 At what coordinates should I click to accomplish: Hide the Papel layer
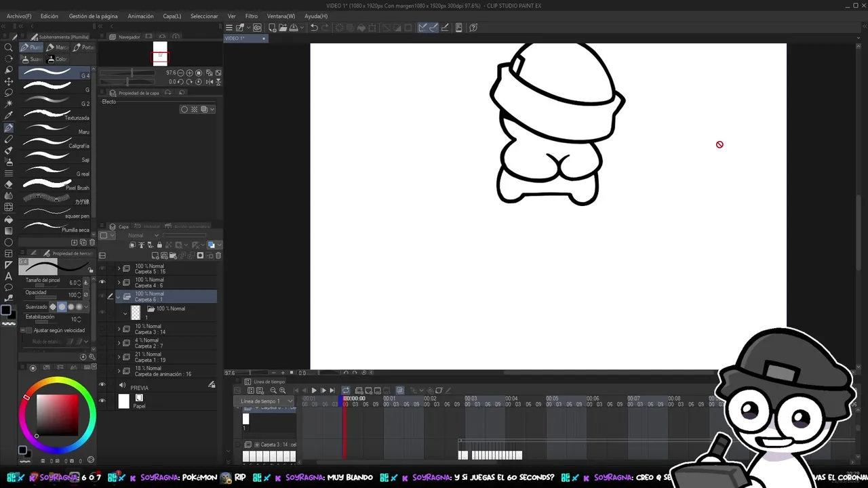[102, 401]
